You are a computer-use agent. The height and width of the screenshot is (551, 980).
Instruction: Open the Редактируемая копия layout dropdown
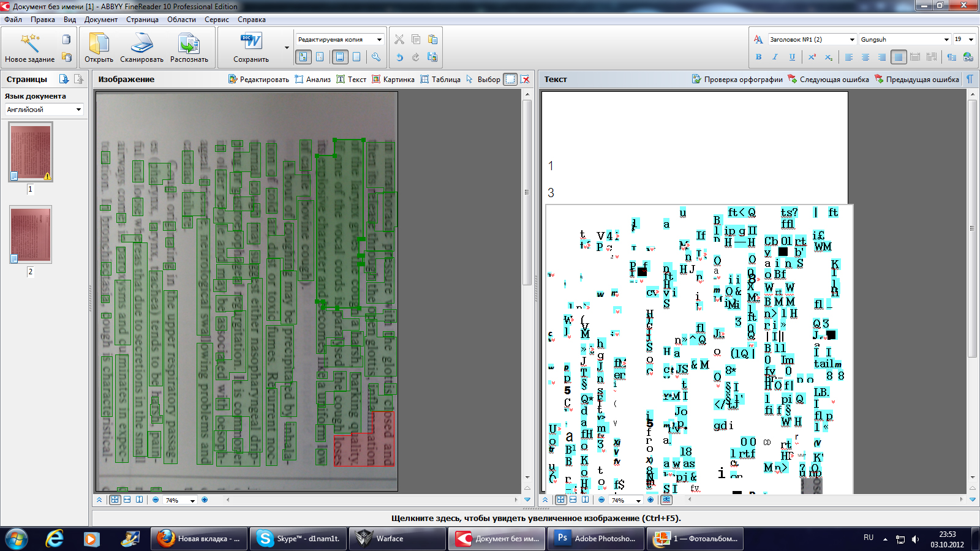point(379,39)
